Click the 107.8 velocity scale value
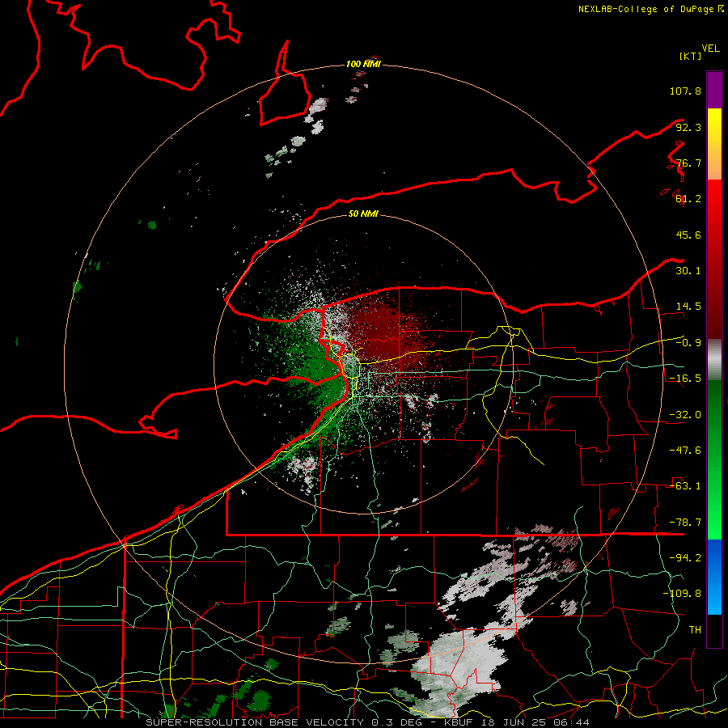This screenshot has width=728, height=728. point(685,91)
